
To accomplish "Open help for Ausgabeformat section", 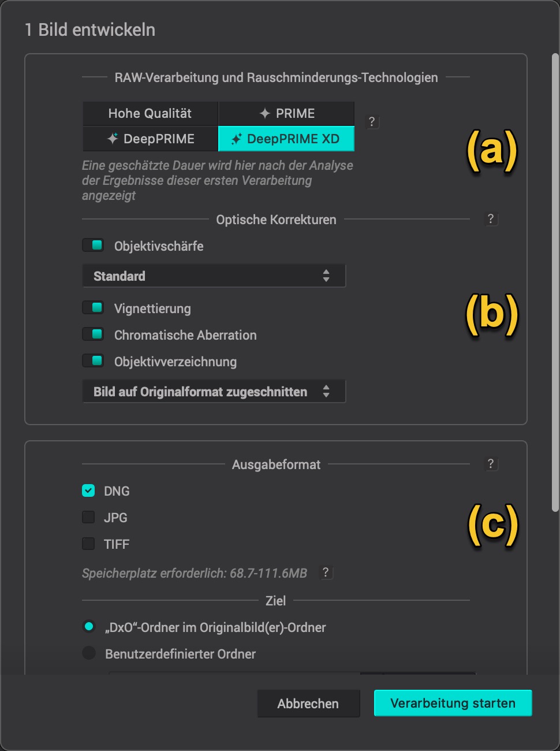I will (490, 464).
